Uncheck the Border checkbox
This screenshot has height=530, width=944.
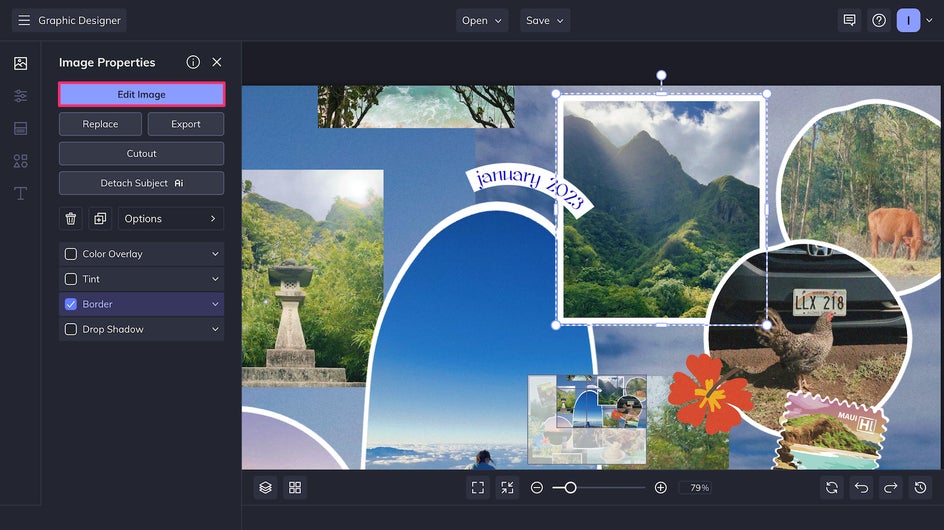point(71,304)
